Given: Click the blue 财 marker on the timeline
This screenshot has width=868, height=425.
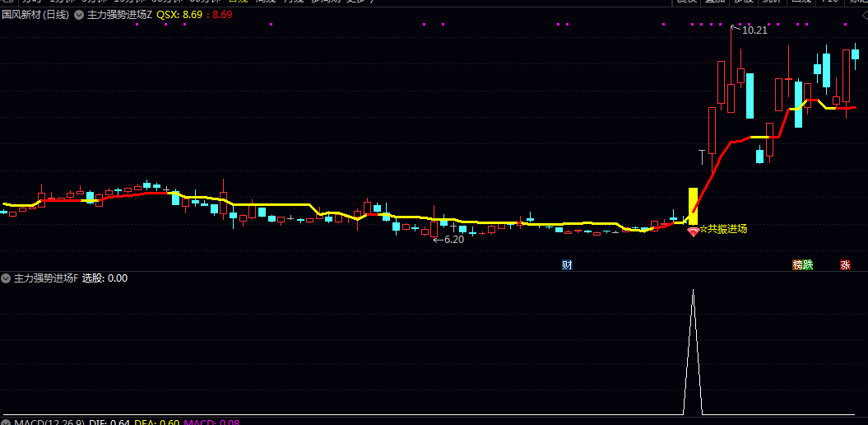Looking at the screenshot, I should [567, 264].
